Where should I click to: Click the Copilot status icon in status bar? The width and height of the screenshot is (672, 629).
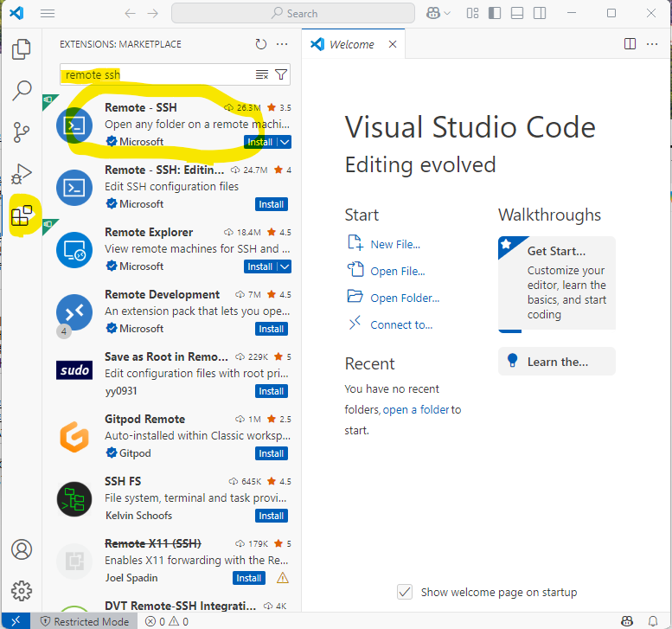pos(627,621)
